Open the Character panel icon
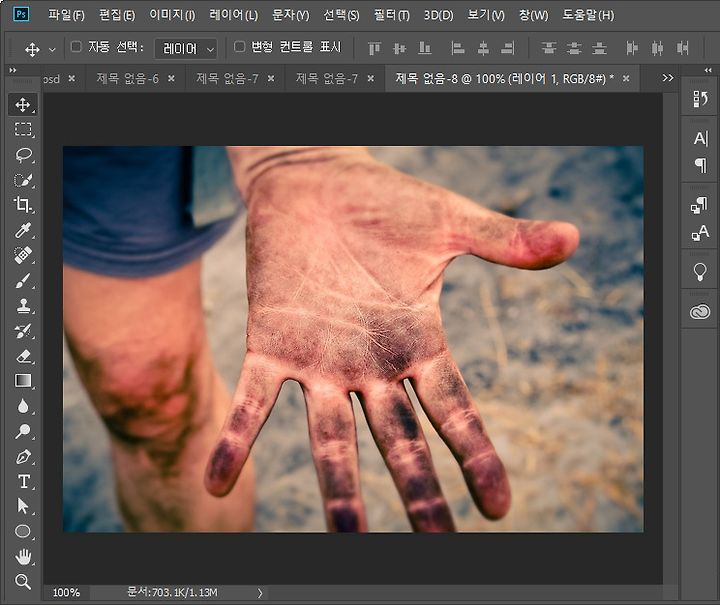720x605 pixels. click(x=701, y=138)
